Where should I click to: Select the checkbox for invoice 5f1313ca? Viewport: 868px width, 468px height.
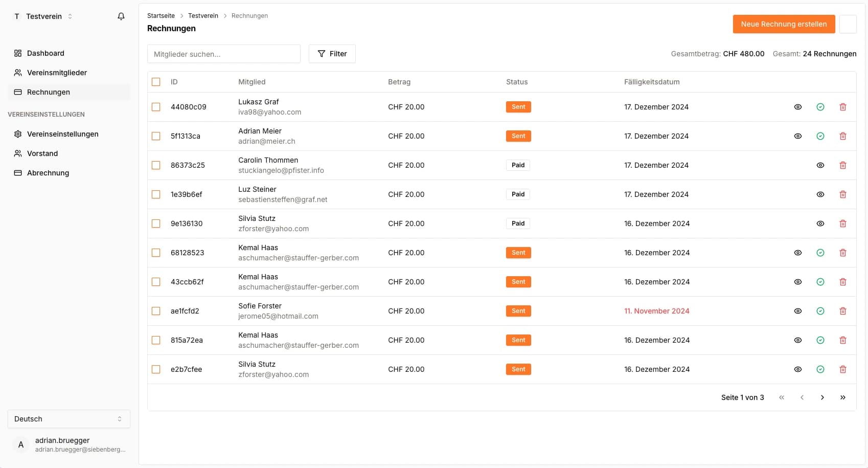(x=156, y=136)
